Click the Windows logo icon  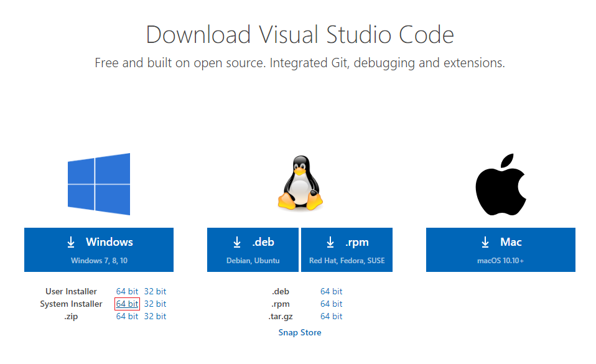pos(99,184)
